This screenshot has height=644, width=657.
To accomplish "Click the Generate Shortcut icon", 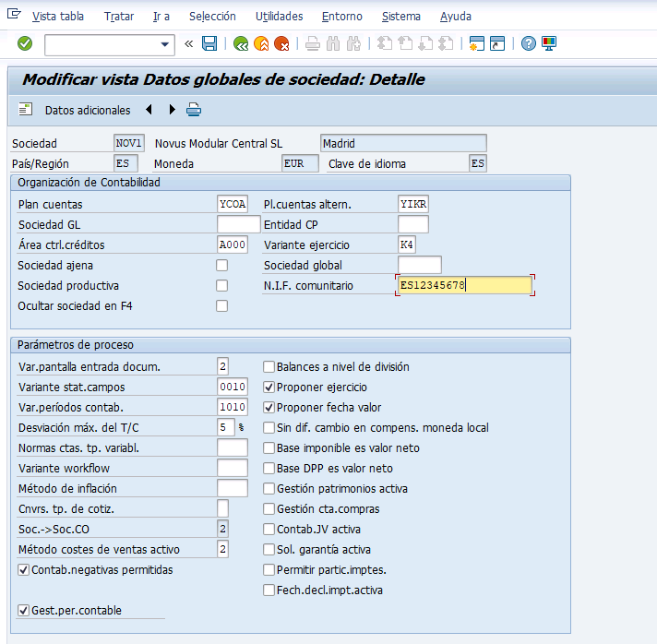I will pyautogui.click(x=497, y=43).
